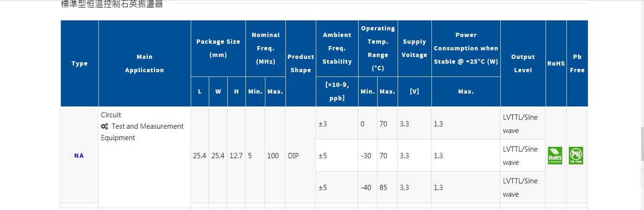Click the Nominal Freq. (MHz) header
Viewport: 644px width, 210px height.
click(x=265, y=48)
